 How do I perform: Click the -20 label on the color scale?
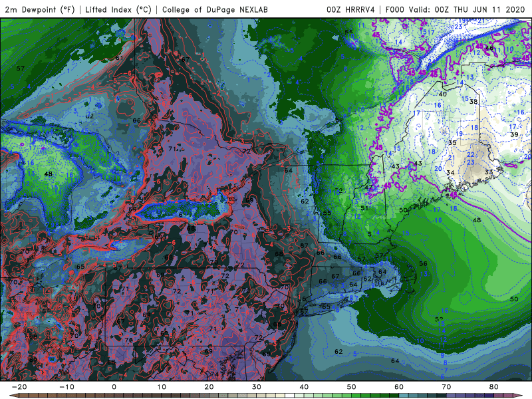tap(19, 387)
